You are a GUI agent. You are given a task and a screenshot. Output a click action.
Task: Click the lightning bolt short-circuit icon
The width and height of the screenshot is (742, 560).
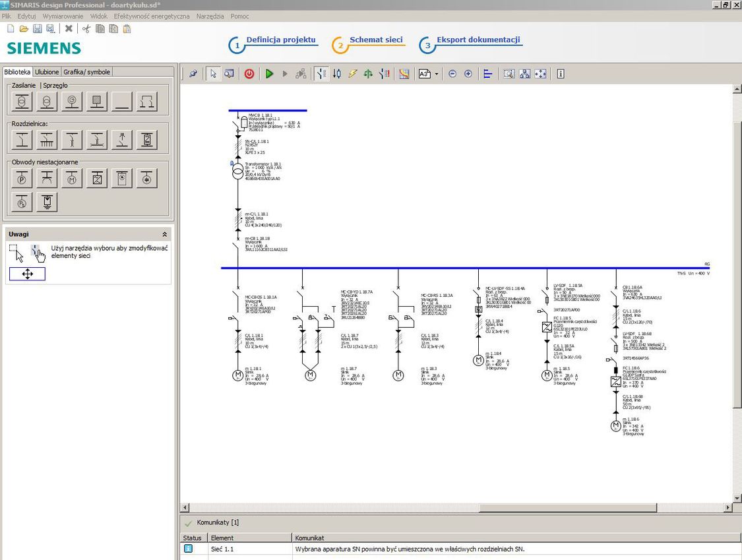(x=353, y=74)
